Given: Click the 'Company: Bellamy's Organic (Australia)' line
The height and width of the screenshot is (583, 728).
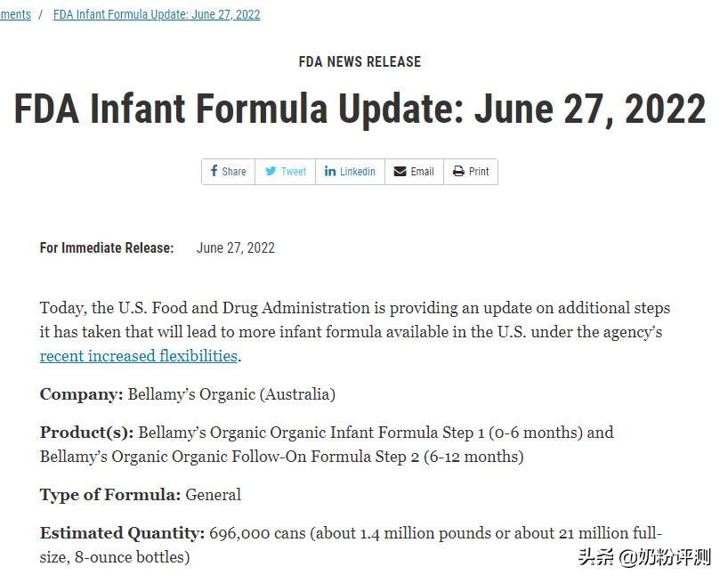Looking at the screenshot, I should pos(188,393).
